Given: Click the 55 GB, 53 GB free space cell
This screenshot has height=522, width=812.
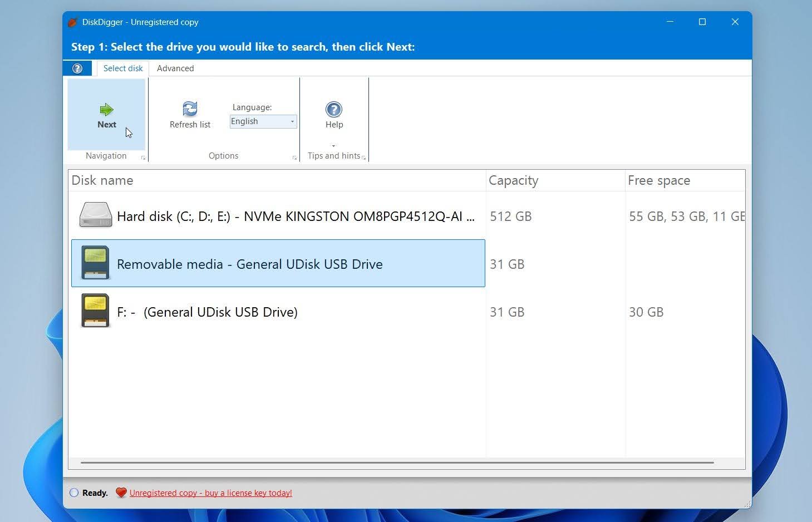Looking at the screenshot, I should point(687,216).
